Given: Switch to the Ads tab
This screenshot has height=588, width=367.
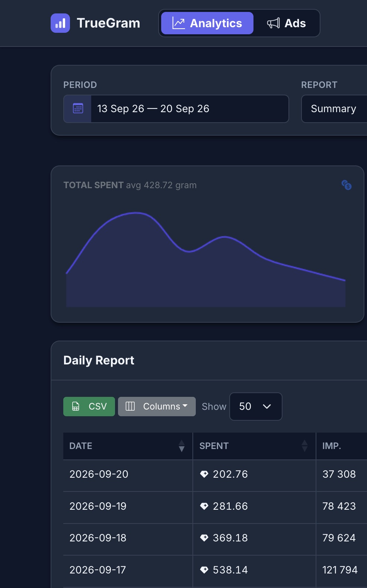Looking at the screenshot, I should pos(287,23).
